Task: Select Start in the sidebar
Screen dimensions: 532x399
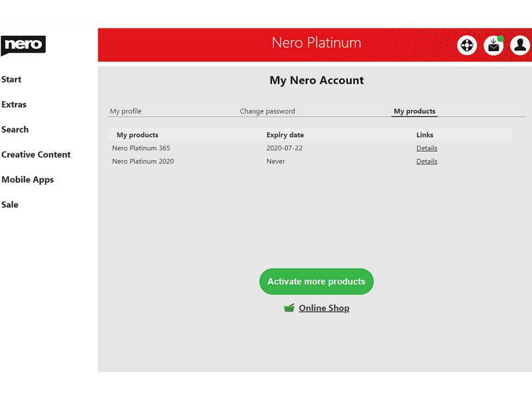Action: [11, 79]
